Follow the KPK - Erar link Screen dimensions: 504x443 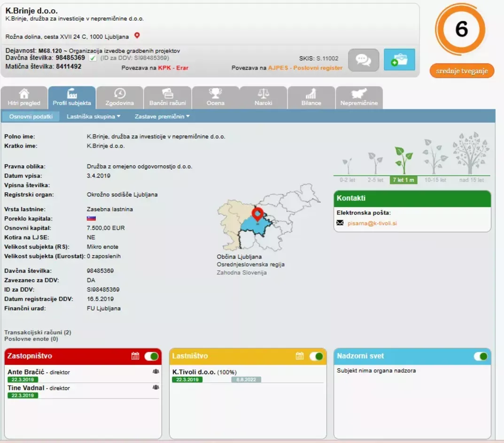(173, 68)
